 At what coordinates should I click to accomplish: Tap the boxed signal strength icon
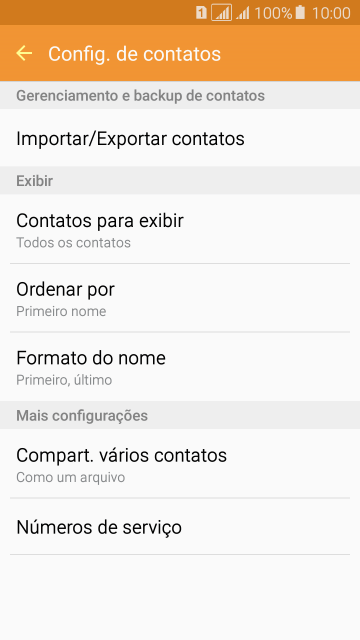coord(222,13)
